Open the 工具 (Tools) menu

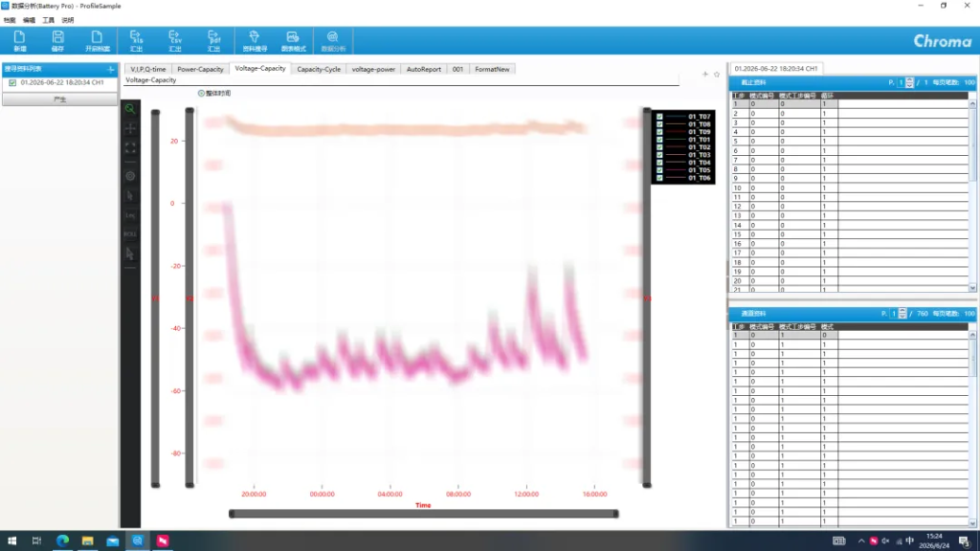[x=48, y=20]
